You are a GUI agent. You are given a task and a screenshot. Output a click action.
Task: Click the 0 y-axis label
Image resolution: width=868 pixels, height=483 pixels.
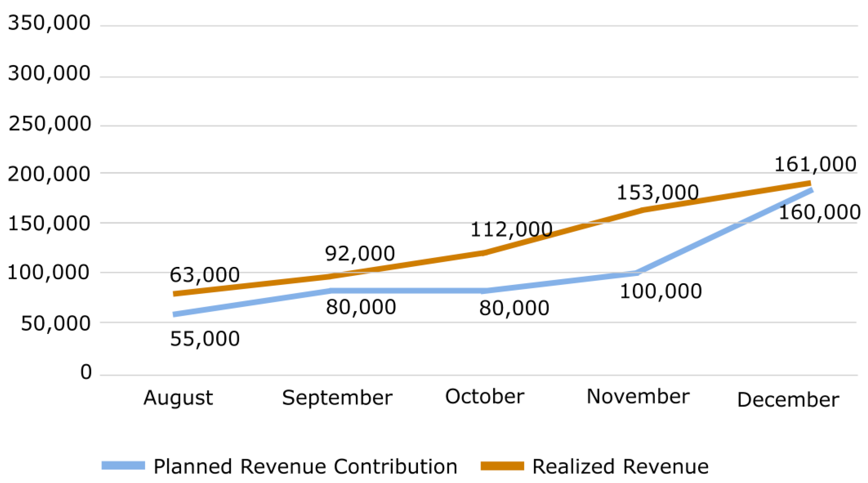coord(86,372)
